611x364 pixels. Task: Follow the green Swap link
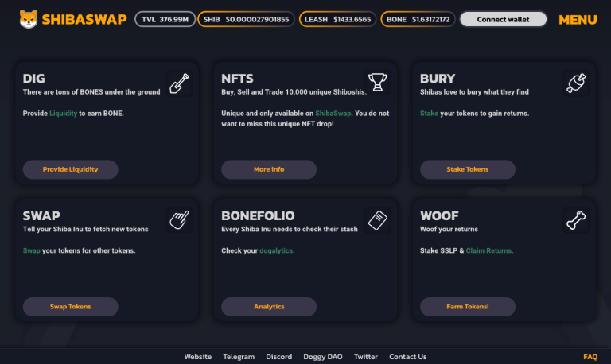[x=32, y=250]
